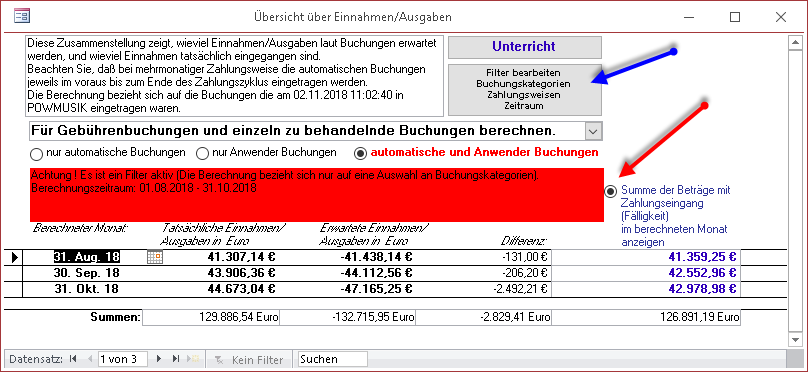Click the red active filter warning box

pyautogui.click(x=317, y=195)
